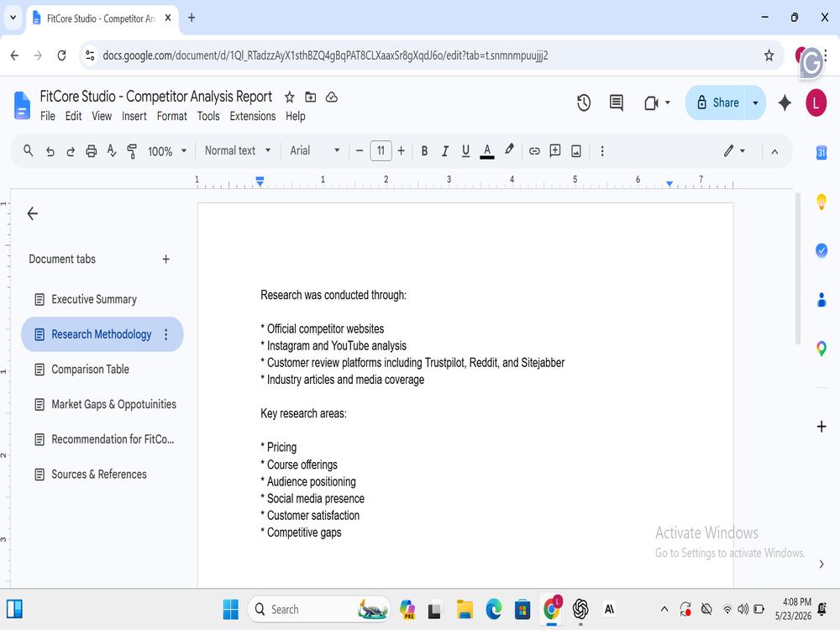Open the Windows Start menu
840x630 pixels.
click(x=230, y=609)
